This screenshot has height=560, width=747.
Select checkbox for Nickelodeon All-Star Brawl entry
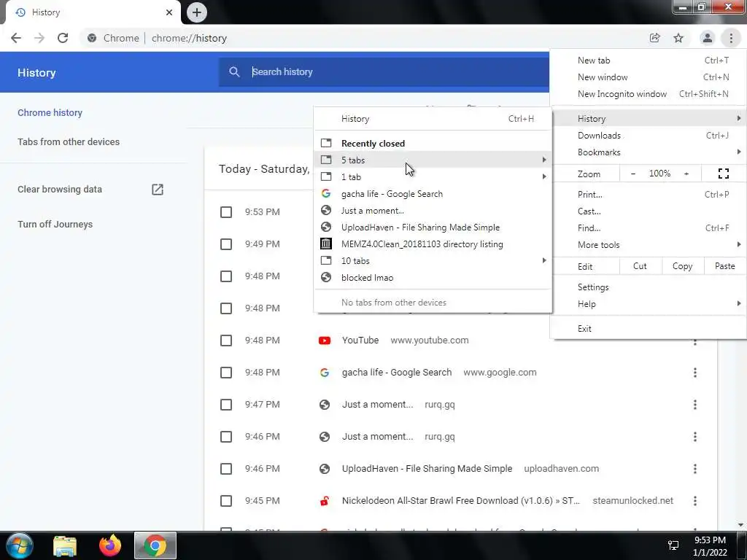pyautogui.click(x=226, y=501)
